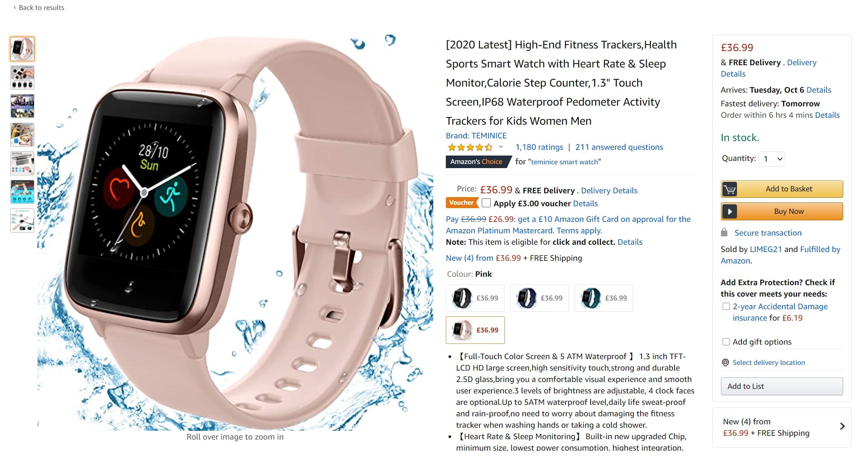
Task: Open 211 answered questions link
Action: pyautogui.click(x=619, y=147)
